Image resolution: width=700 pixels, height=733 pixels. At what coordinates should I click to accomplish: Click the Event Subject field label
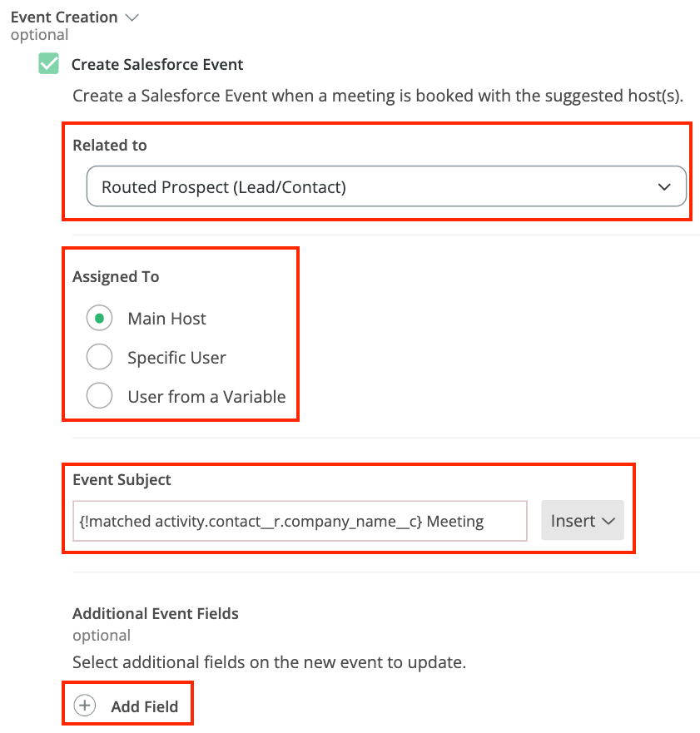(x=122, y=480)
